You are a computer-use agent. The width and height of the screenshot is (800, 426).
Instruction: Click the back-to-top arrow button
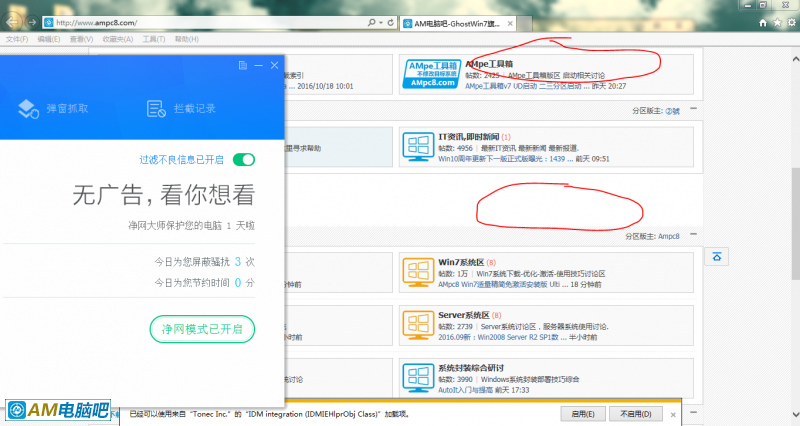(716, 257)
